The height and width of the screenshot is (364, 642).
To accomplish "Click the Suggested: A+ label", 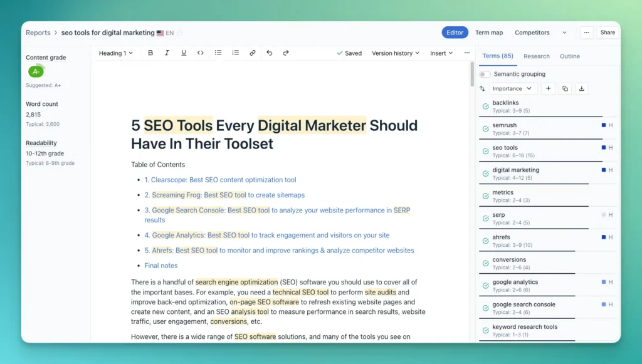I will pos(43,85).
